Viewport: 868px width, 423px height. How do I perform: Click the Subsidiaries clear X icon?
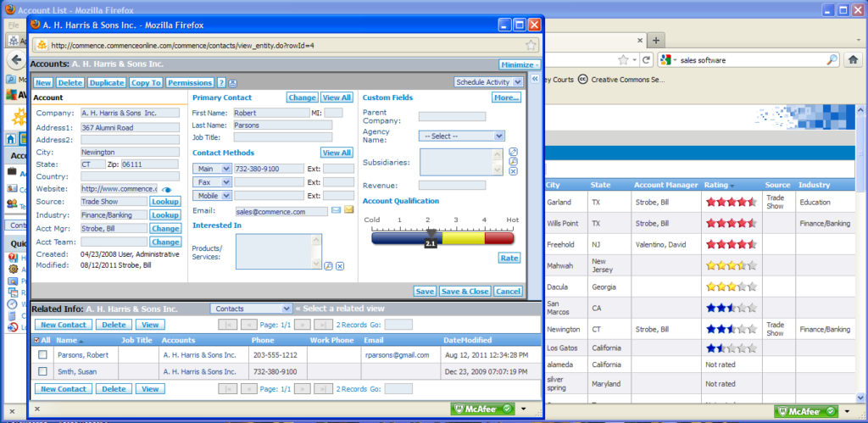513,171
